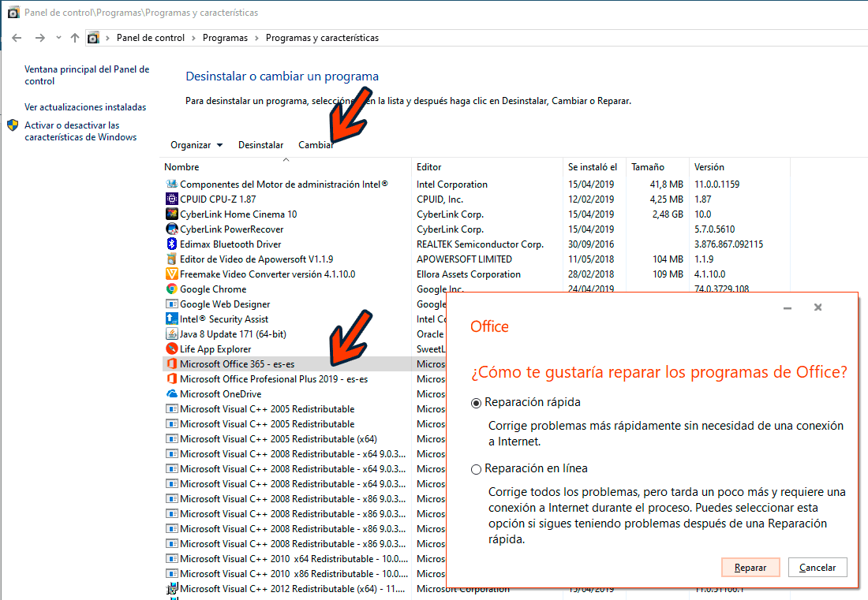The image size is (868, 600).
Task: Click the Cambiar toolbar command
Action: 316,145
